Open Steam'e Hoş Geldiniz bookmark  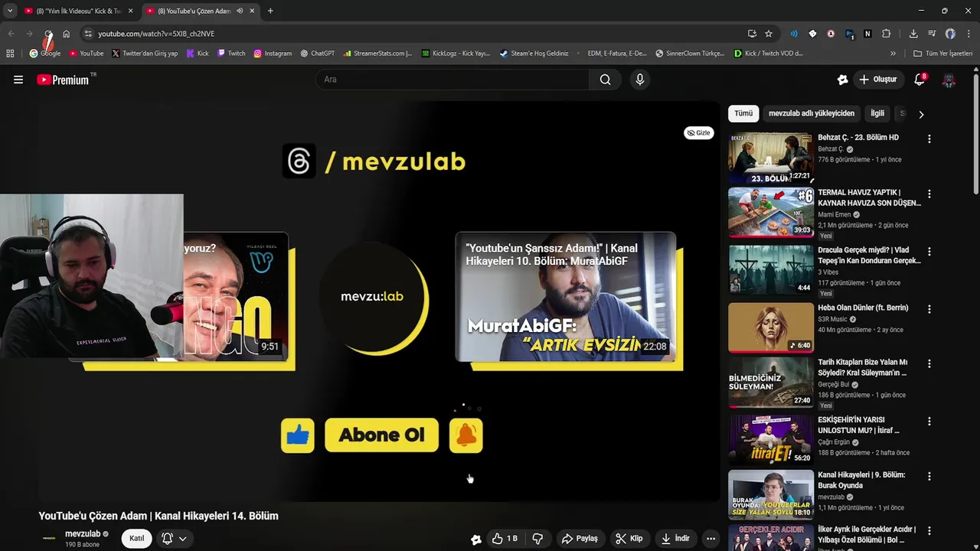click(x=534, y=54)
